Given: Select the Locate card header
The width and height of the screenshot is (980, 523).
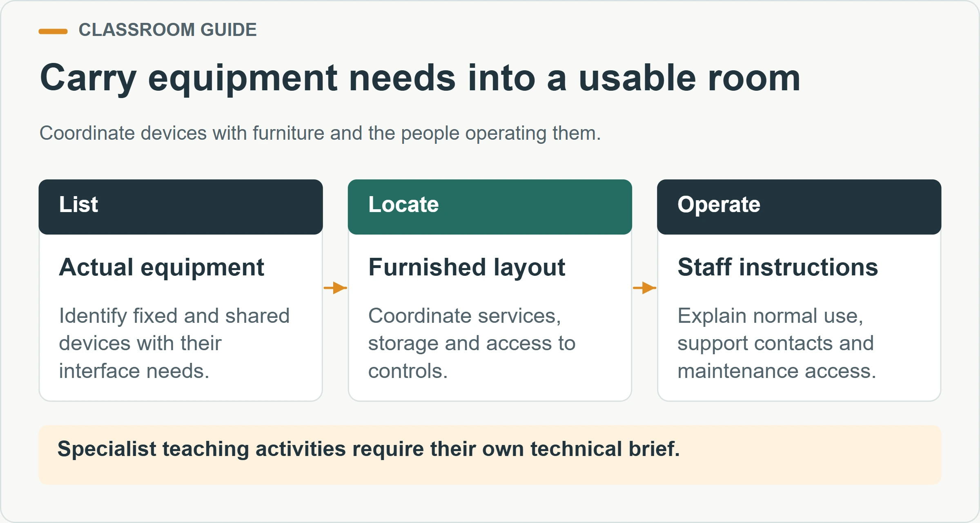Looking at the screenshot, I should point(490,207).
